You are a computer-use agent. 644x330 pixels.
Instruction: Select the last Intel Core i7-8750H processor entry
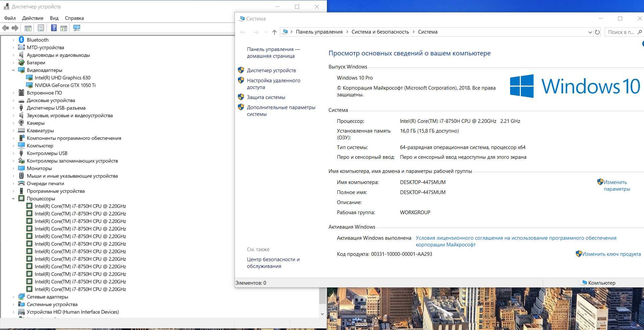[x=80, y=289]
